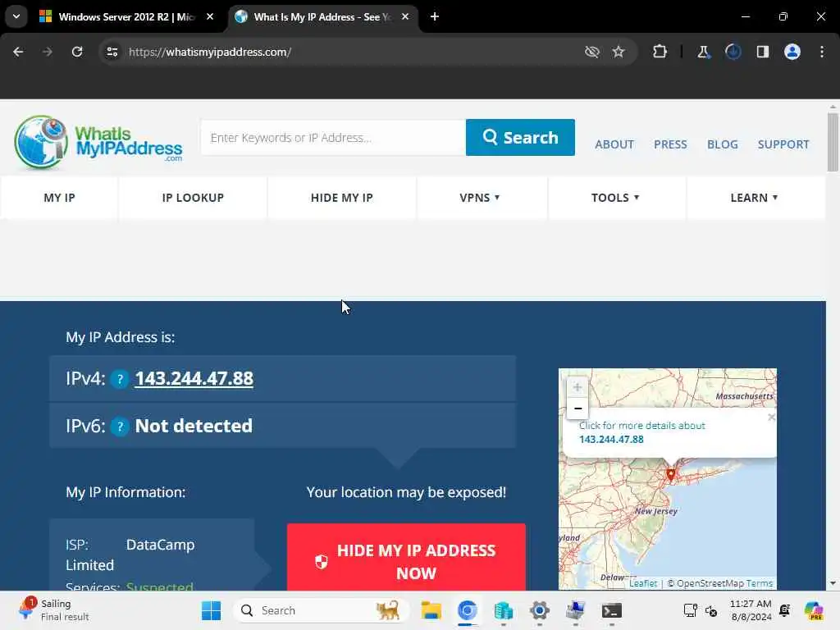Expand the VPNS dropdown menu

pyautogui.click(x=480, y=198)
